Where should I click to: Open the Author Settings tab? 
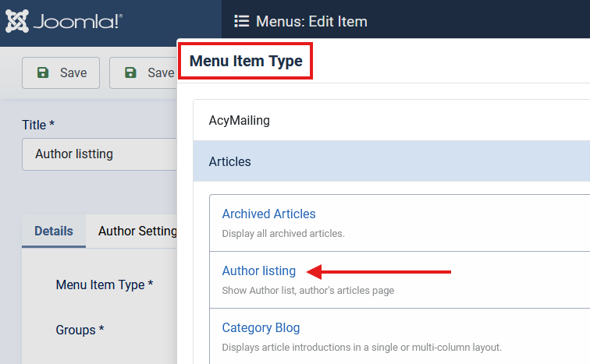[x=137, y=231]
